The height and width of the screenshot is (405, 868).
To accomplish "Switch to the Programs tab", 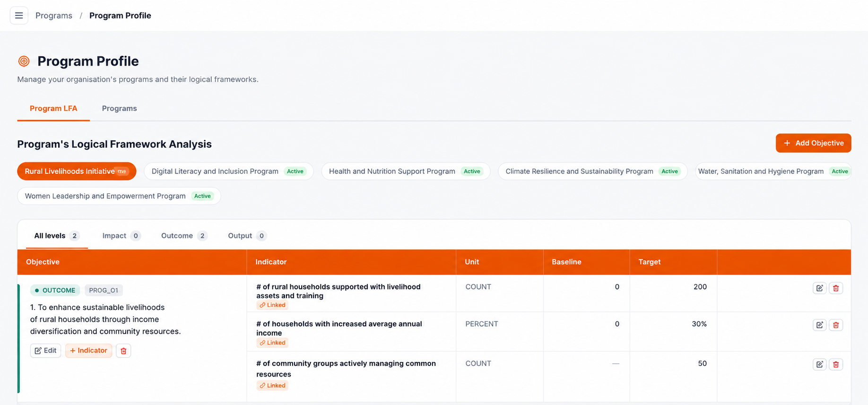I will click(x=119, y=108).
